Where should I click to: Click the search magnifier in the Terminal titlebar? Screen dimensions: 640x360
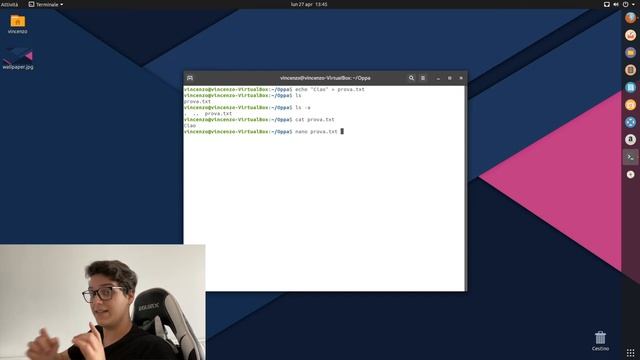pyautogui.click(x=411, y=78)
